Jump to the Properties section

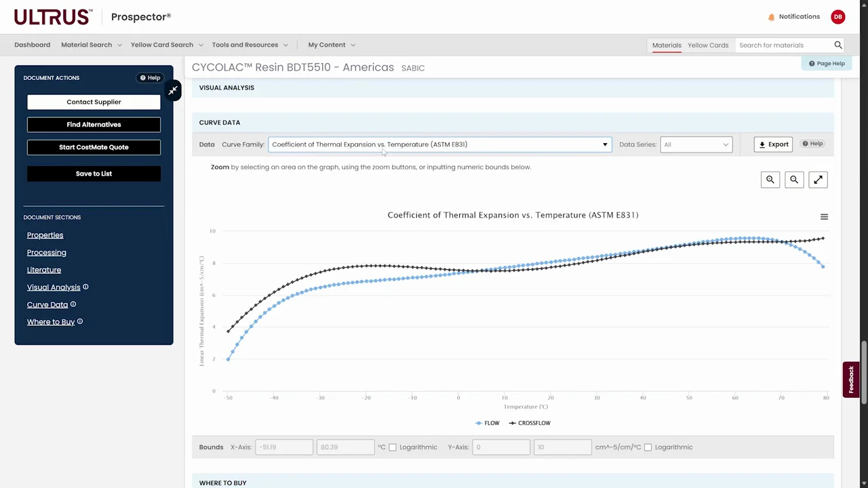(x=45, y=235)
